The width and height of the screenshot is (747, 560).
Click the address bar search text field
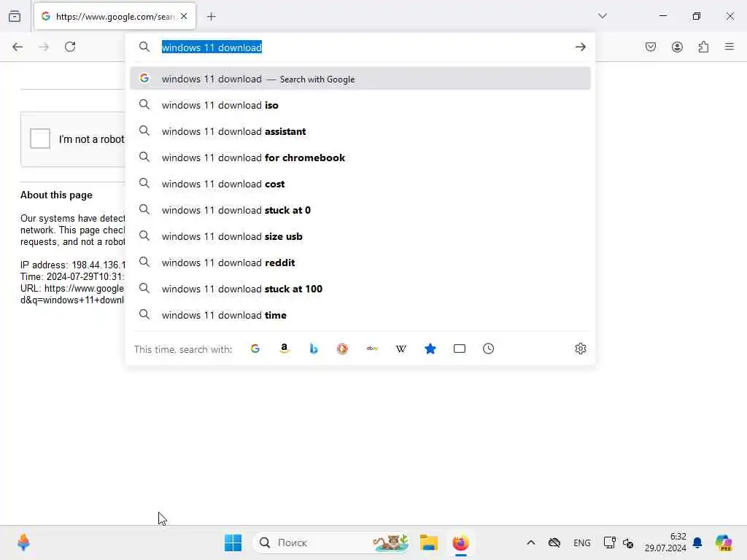[362, 47]
